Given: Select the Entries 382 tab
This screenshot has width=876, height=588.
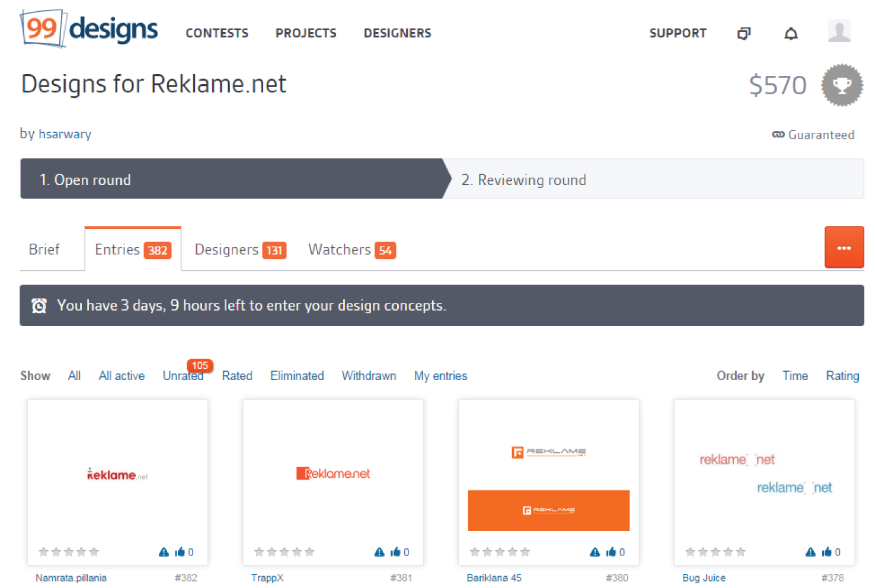Looking at the screenshot, I should (x=133, y=250).
